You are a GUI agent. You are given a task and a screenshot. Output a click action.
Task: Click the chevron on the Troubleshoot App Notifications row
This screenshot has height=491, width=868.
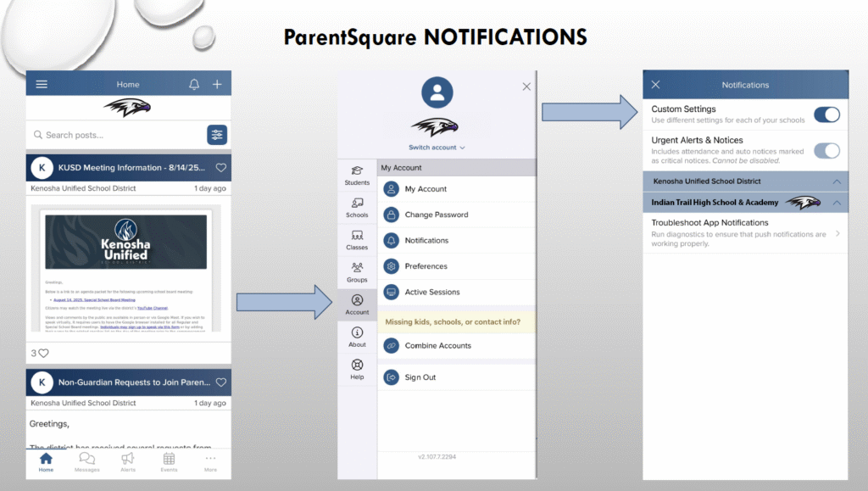tap(837, 233)
